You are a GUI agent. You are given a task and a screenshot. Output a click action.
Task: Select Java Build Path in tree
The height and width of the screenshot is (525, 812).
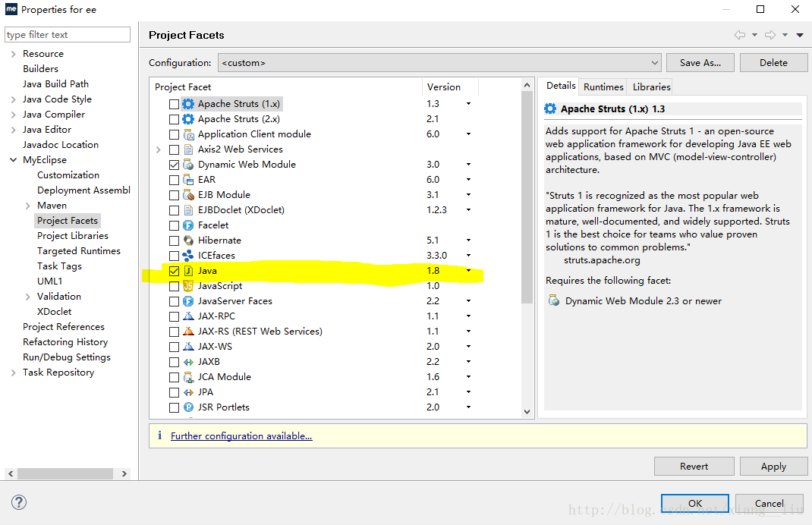55,84
